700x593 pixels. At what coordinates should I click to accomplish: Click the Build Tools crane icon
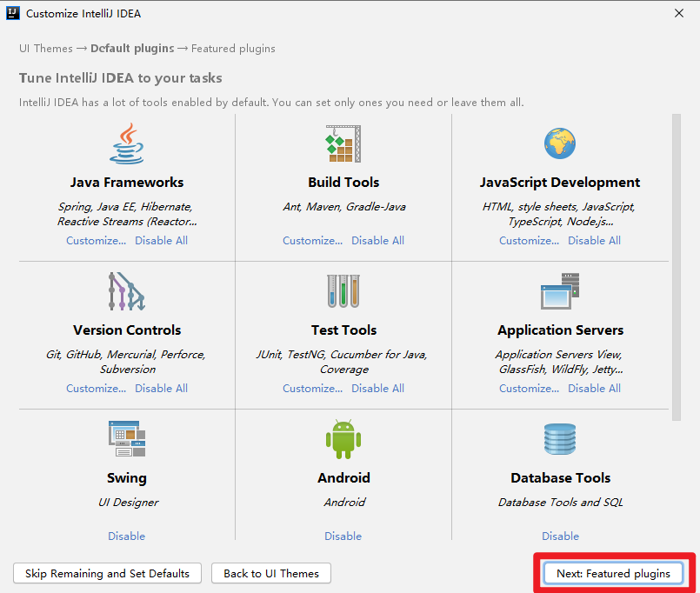[x=343, y=143]
